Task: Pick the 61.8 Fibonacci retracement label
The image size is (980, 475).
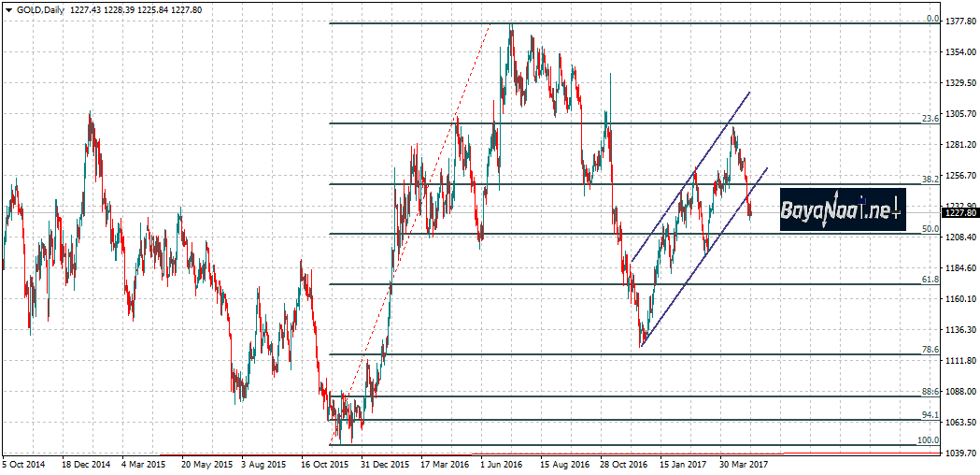Action: pyautogui.click(x=930, y=280)
